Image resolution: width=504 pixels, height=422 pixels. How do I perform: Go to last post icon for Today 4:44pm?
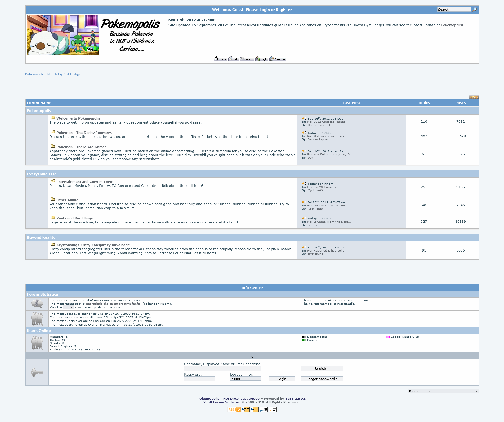point(304,184)
